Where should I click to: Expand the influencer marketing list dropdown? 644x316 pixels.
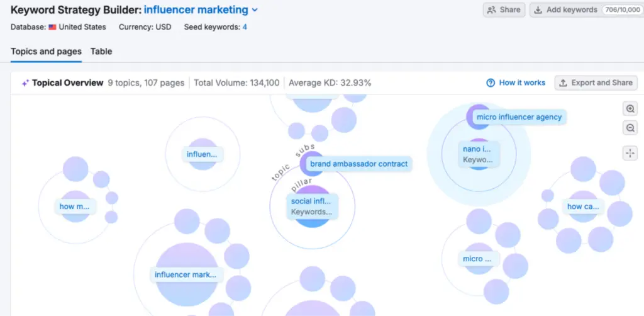click(255, 10)
